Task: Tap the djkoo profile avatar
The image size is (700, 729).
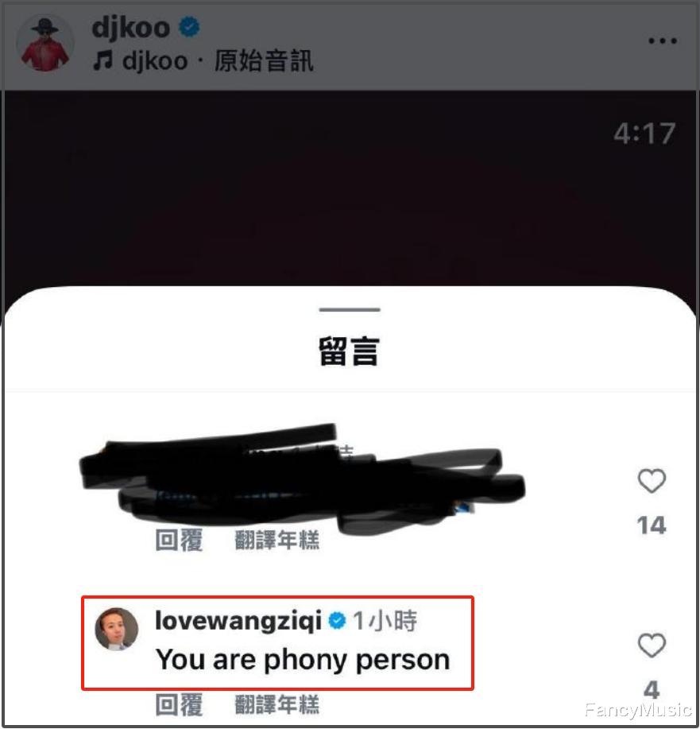Action: pos(45,43)
